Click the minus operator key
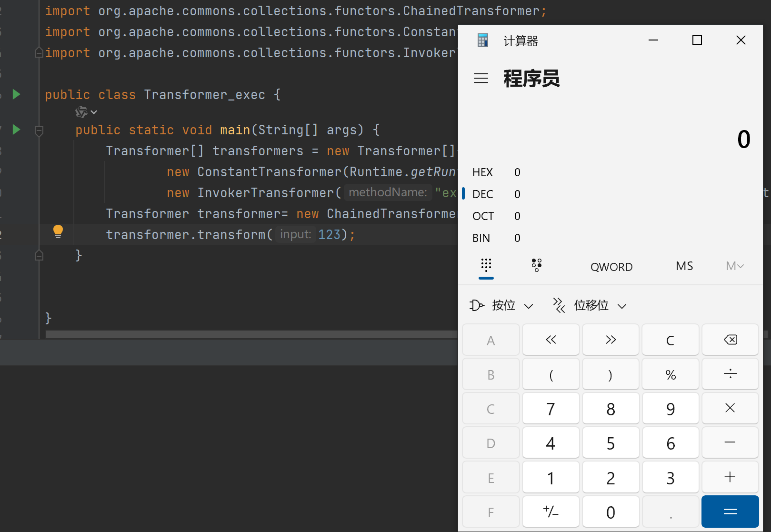 click(730, 442)
